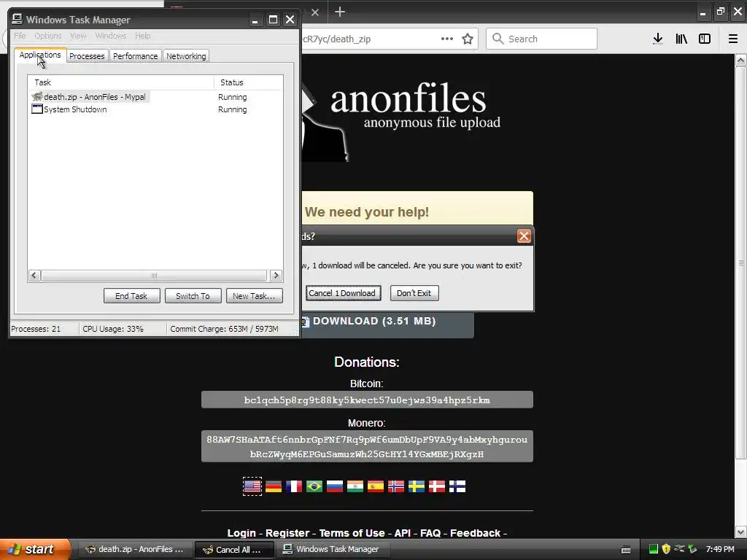The image size is (747, 560).
Task: Open the browser downloads arrow icon
Action: pos(658,39)
